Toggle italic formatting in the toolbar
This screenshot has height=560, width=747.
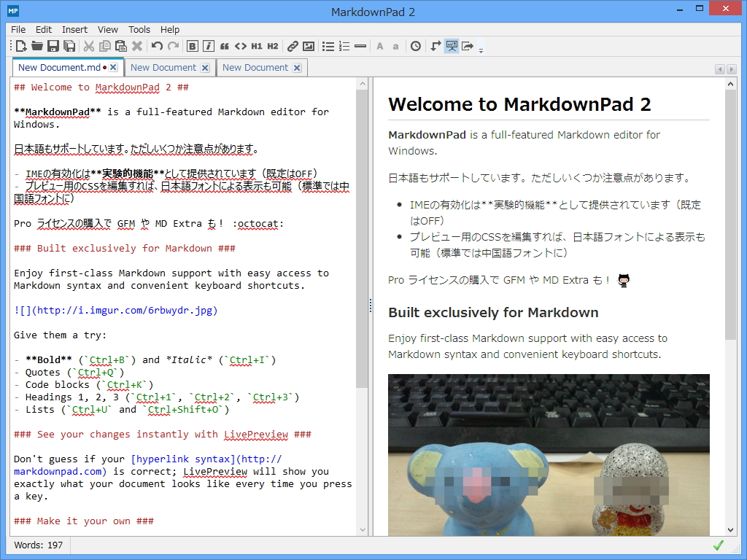coord(209,46)
